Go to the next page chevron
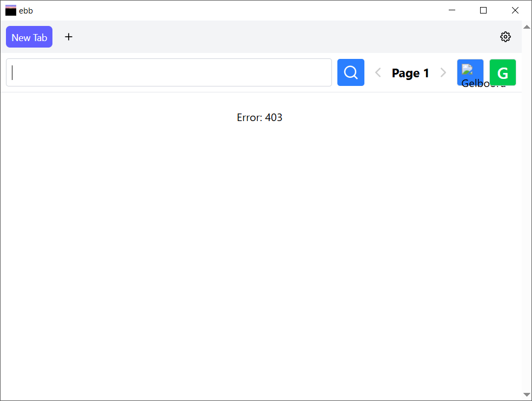Image resolution: width=532 pixels, height=401 pixels. [x=443, y=72]
